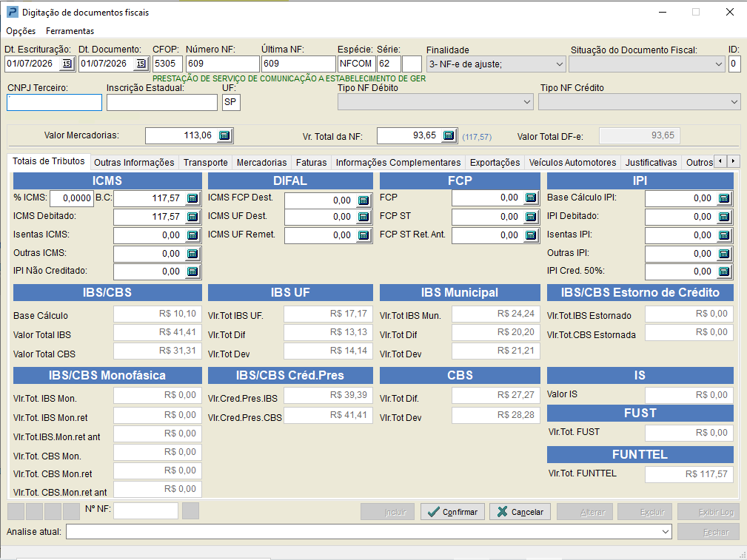Click the application icon in title bar

pos(13,13)
